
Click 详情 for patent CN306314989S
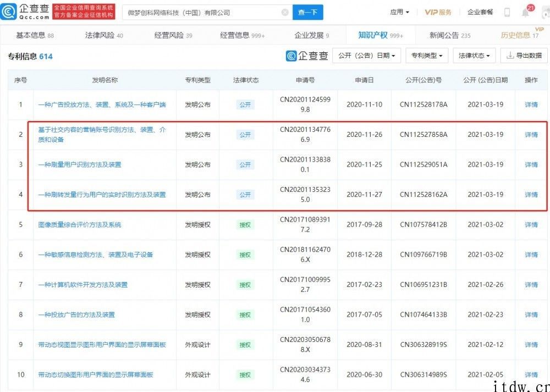pos(531,374)
